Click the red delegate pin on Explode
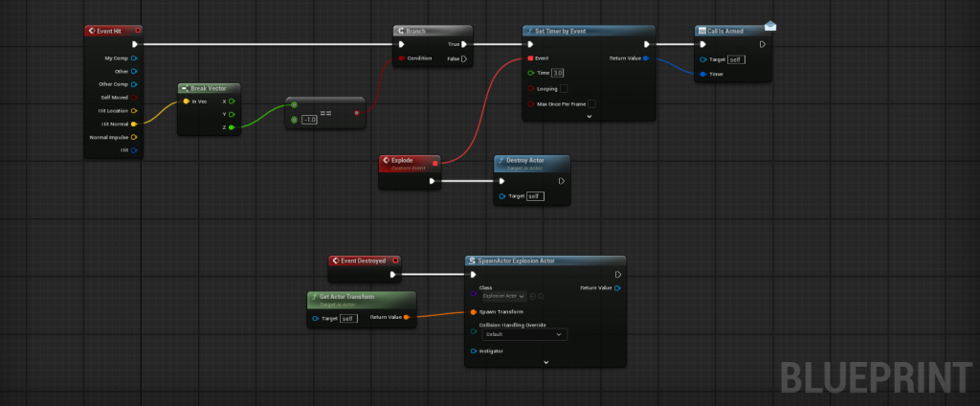 [435, 163]
